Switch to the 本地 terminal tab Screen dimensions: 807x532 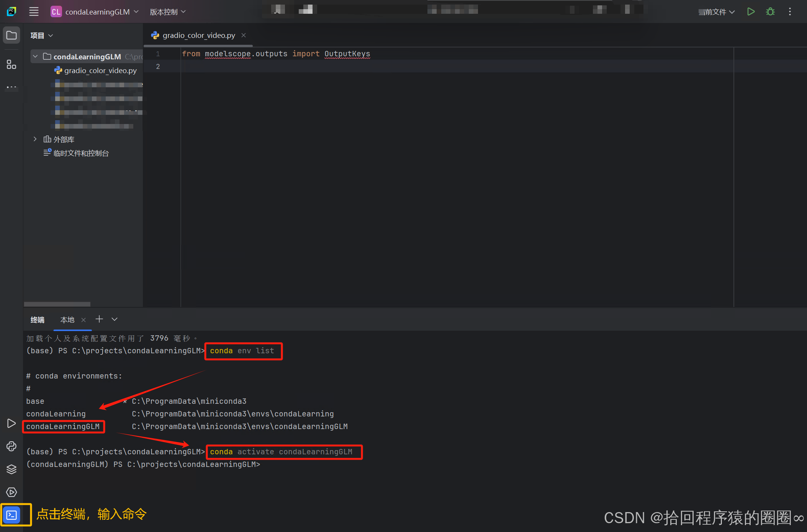click(x=67, y=320)
